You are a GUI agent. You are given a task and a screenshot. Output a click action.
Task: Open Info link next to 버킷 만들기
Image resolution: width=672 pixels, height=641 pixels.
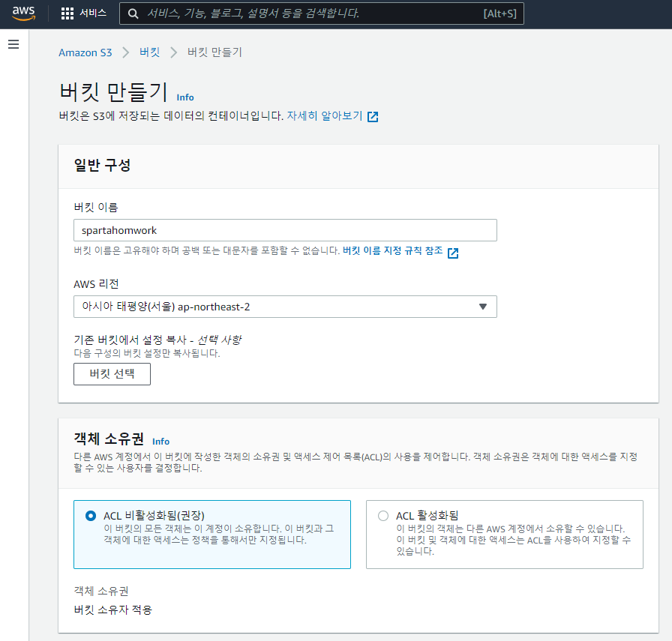[x=185, y=97]
